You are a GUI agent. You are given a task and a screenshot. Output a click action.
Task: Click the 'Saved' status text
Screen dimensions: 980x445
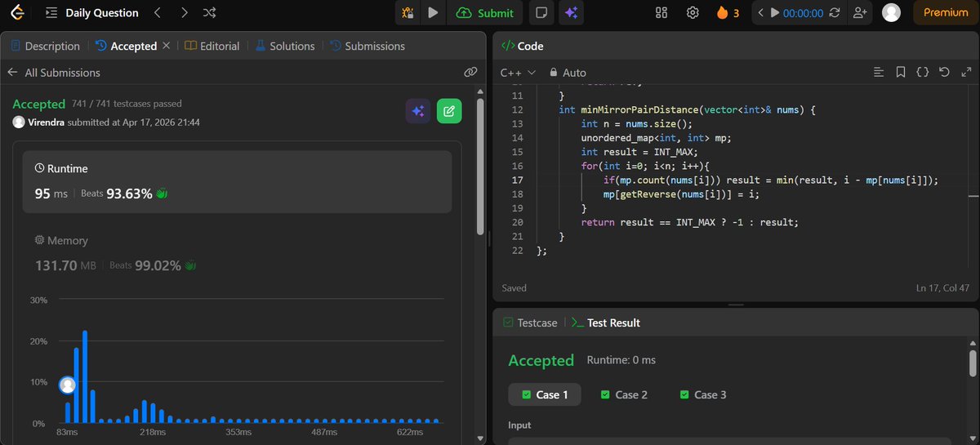pyautogui.click(x=514, y=287)
